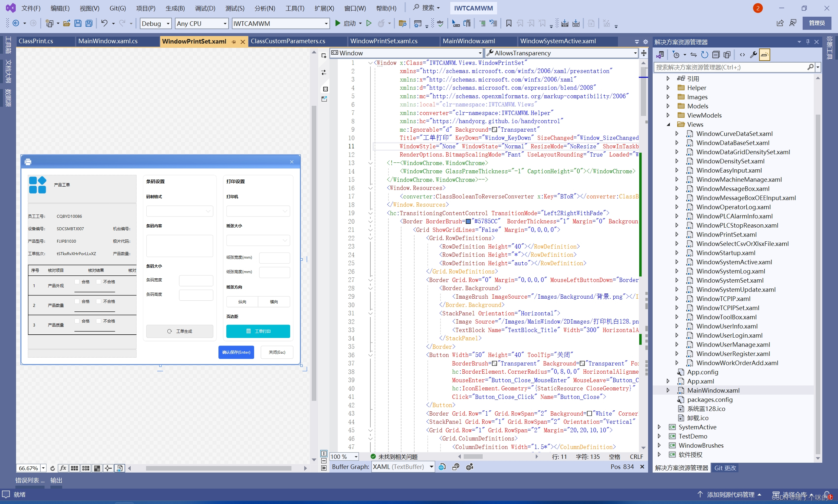Click the code editor horizontal scrollbar thumb

click(473, 457)
